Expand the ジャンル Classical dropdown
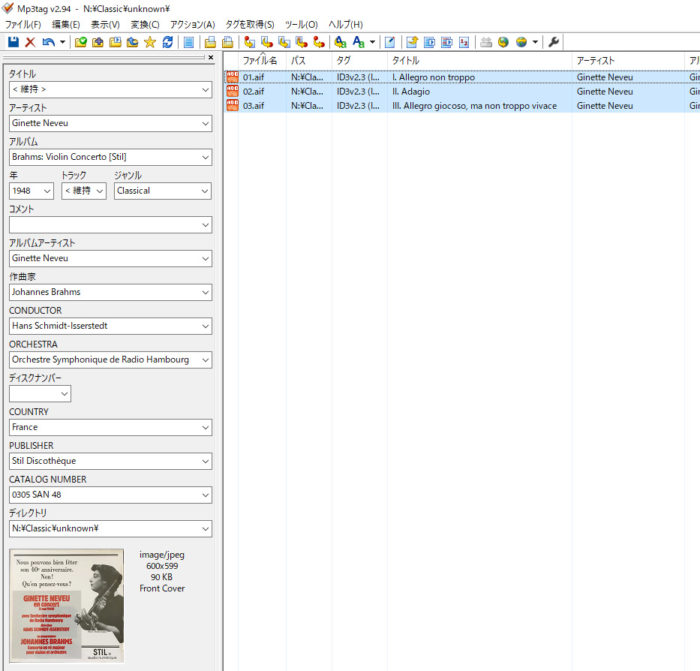Image resolution: width=700 pixels, height=671 pixels. coord(205,191)
